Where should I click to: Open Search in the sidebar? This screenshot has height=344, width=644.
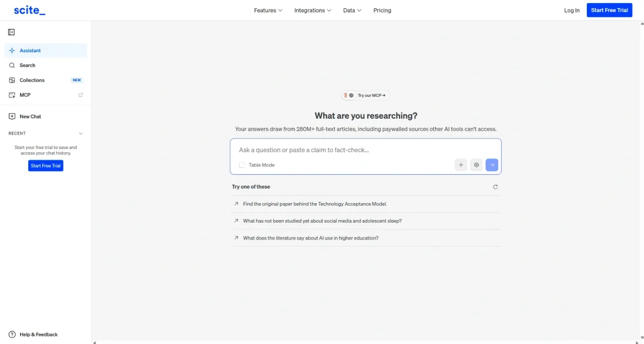pyautogui.click(x=45, y=65)
